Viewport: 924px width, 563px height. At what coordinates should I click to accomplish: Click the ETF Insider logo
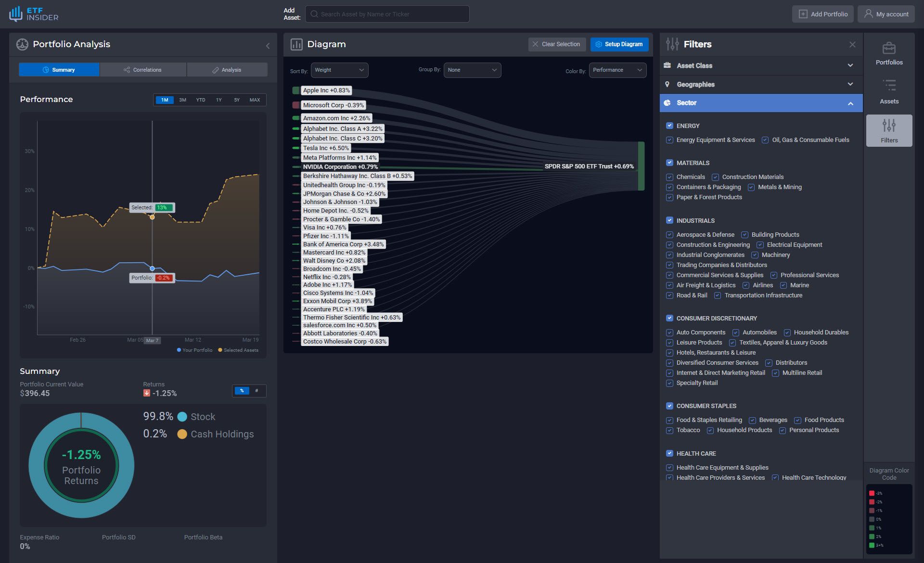coord(34,14)
